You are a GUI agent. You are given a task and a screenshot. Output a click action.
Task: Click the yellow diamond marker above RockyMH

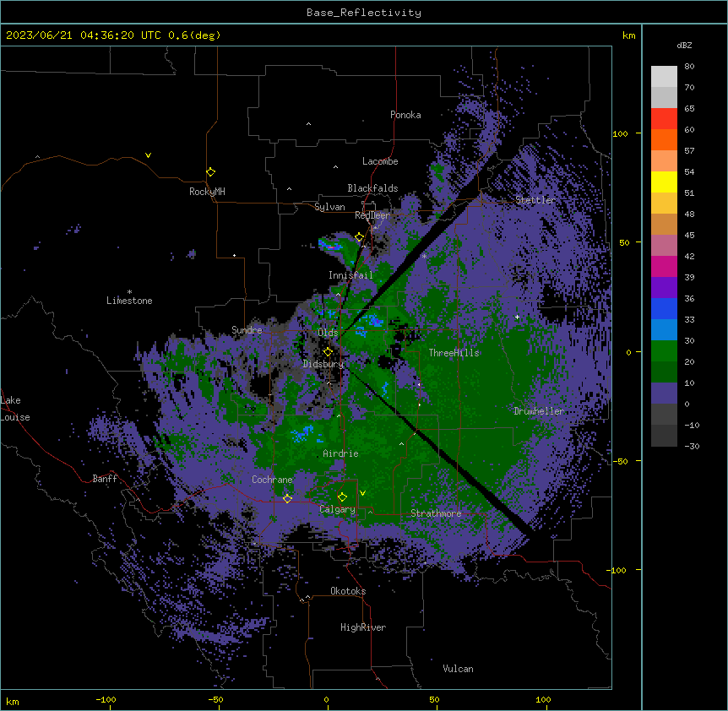point(210,172)
